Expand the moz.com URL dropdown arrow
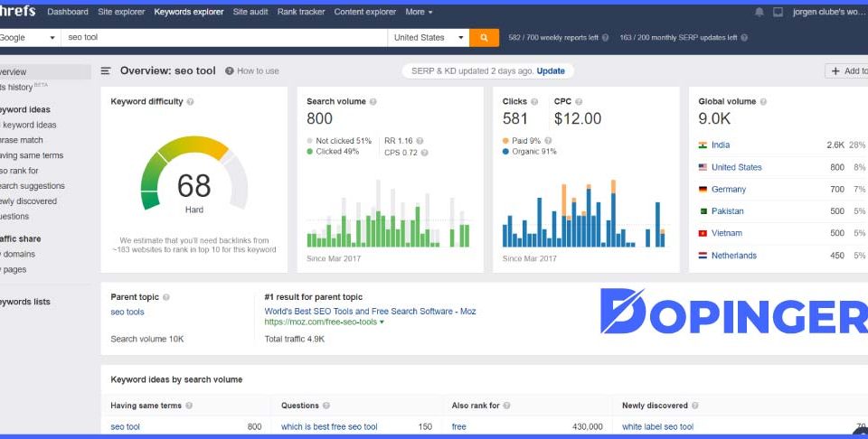This screenshot has width=868, height=439. 382,322
